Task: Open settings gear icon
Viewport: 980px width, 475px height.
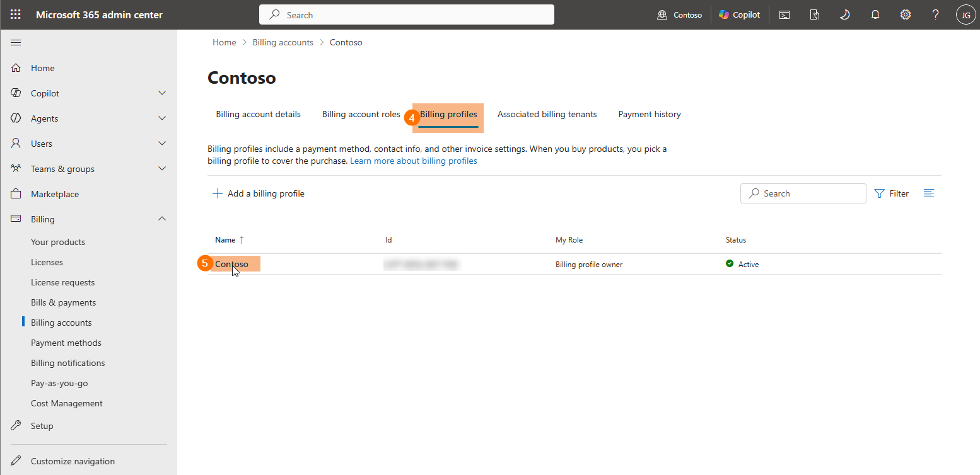Action: click(906, 14)
